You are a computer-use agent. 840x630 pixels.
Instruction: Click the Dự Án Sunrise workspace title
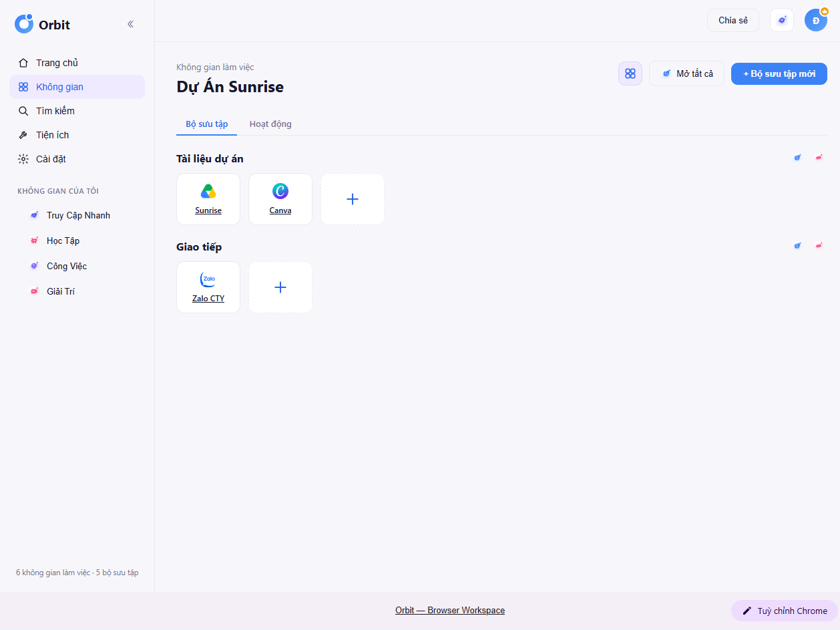point(230,87)
